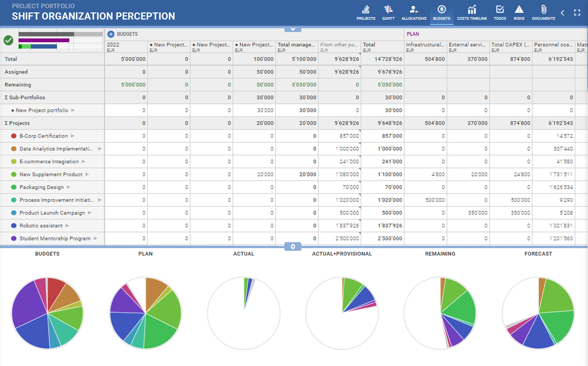Viewport: 588px width, 366px height.
Task: Click the back chevron in header
Action: pyautogui.click(x=563, y=13)
